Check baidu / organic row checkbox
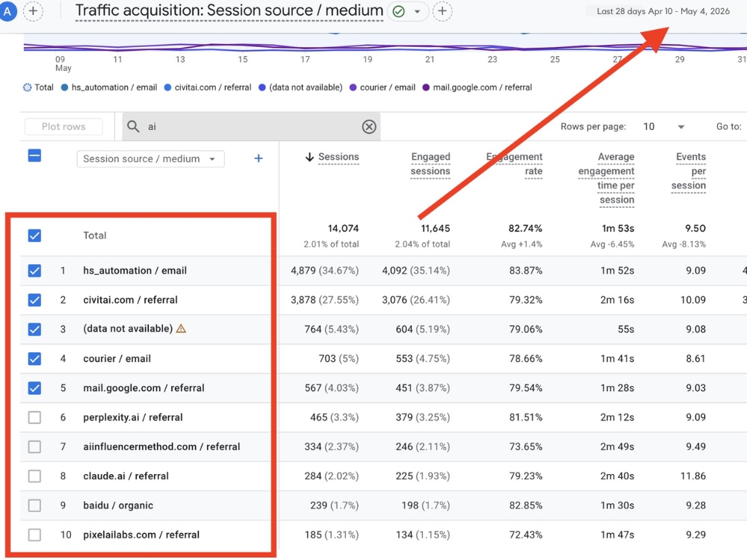This screenshot has width=747, height=560. pyautogui.click(x=34, y=505)
